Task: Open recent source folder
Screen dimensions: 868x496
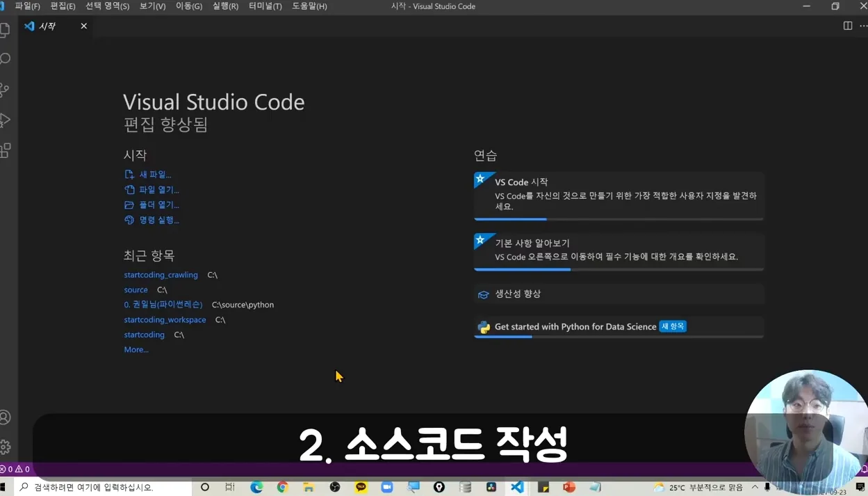Action: pyautogui.click(x=136, y=289)
